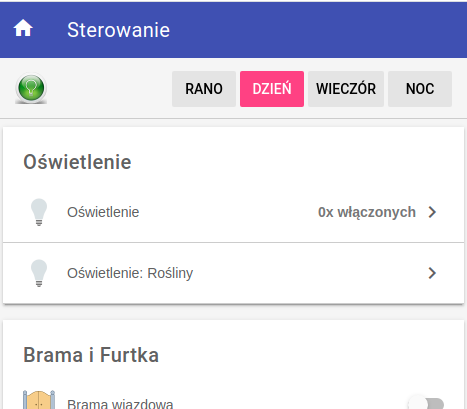Switch to NOC mode
The image size is (467, 409).
tap(420, 89)
